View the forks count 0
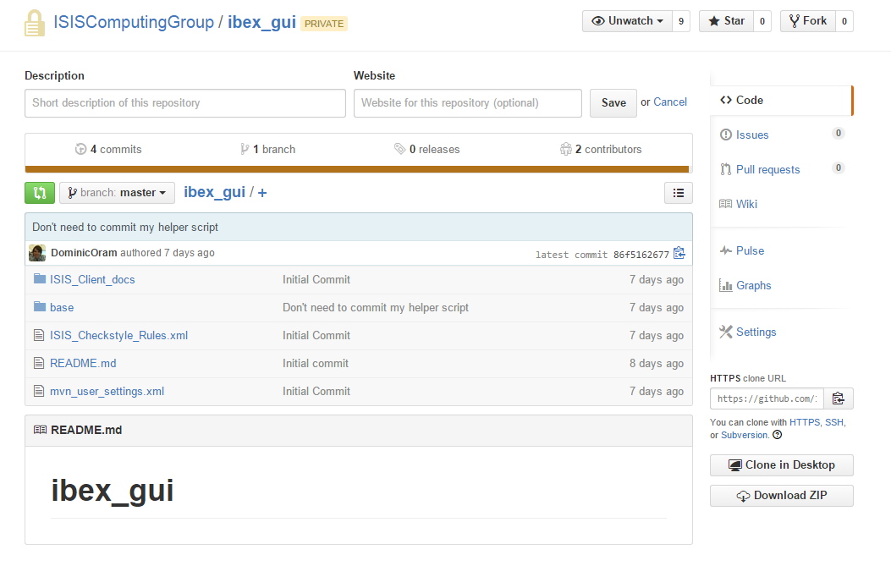891x588 pixels. pyautogui.click(x=844, y=21)
